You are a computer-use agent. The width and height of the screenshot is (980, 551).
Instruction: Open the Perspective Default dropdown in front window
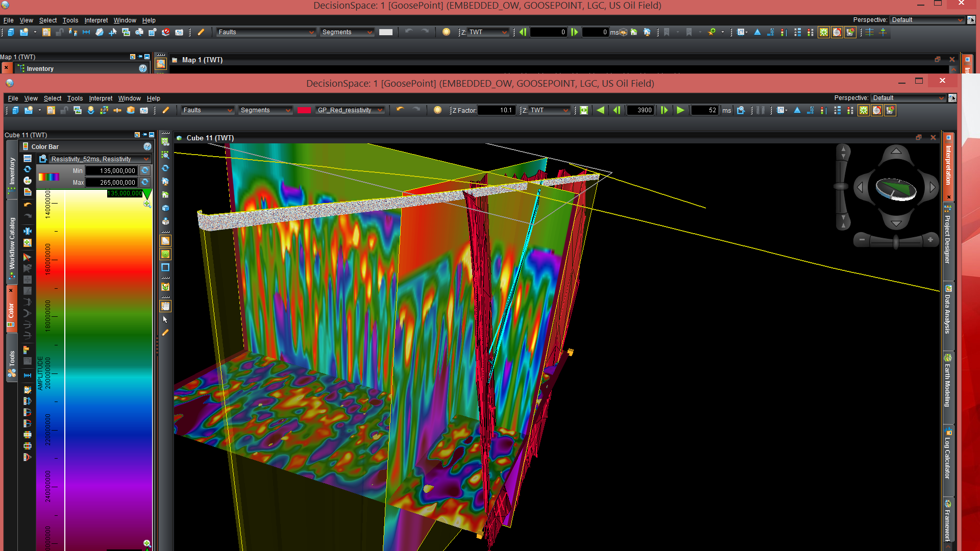(x=909, y=98)
